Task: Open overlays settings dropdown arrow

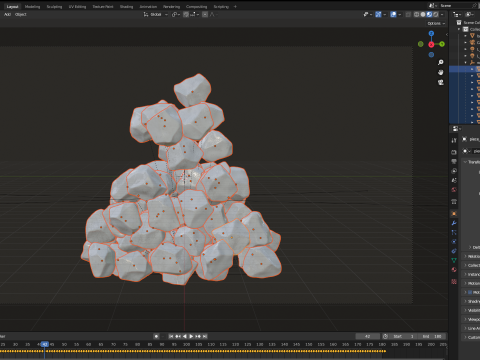Action: coord(399,14)
